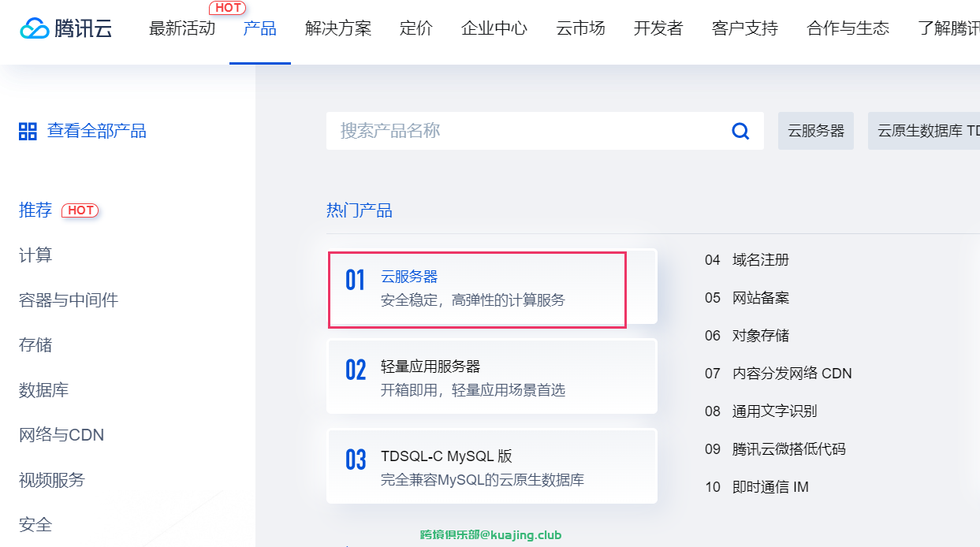Image resolution: width=980 pixels, height=547 pixels.
Task: Select the 定价 menu item
Action: point(416,29)
